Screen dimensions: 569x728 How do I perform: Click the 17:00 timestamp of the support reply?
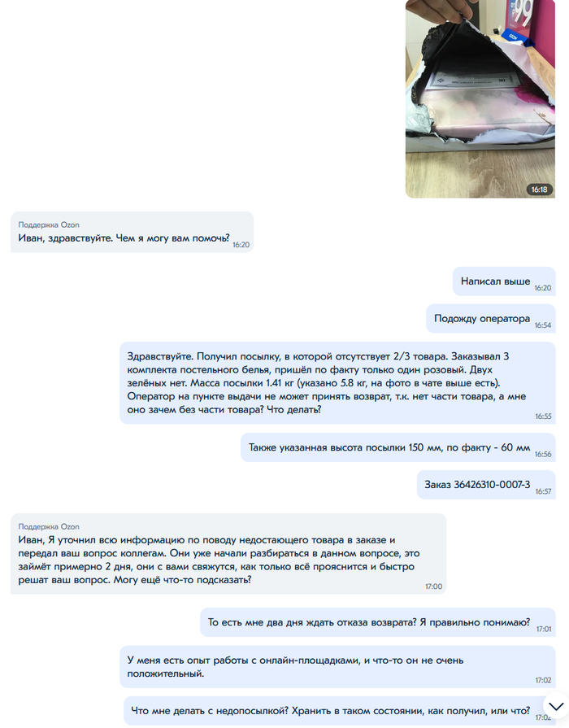[x=433, y=586]
